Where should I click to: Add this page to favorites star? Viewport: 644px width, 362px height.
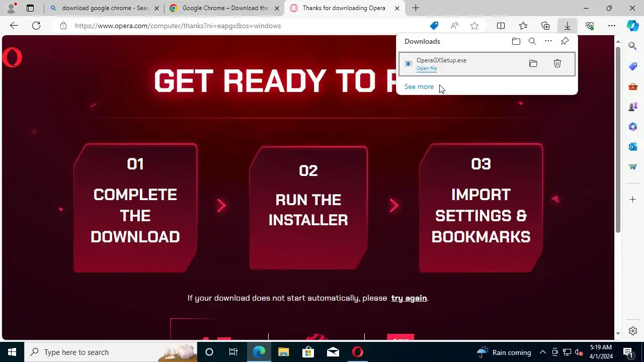[x=474, y=26]
